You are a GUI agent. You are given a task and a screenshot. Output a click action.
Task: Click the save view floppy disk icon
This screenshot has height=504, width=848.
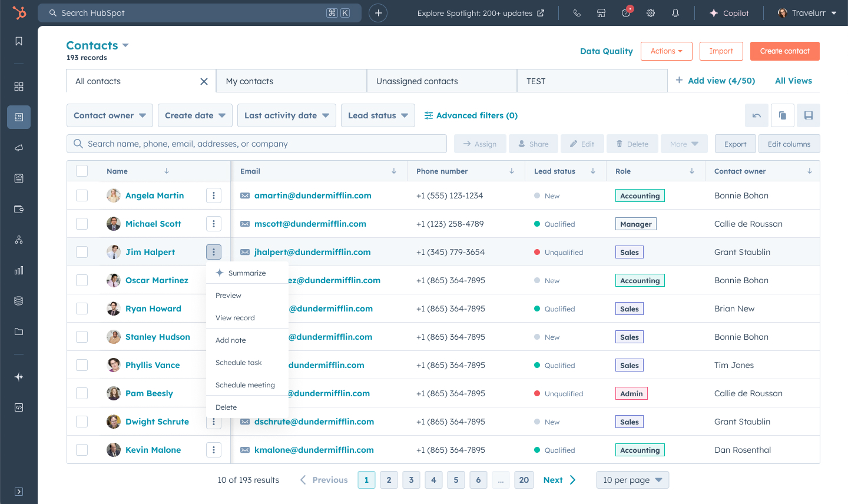(809, 115)
